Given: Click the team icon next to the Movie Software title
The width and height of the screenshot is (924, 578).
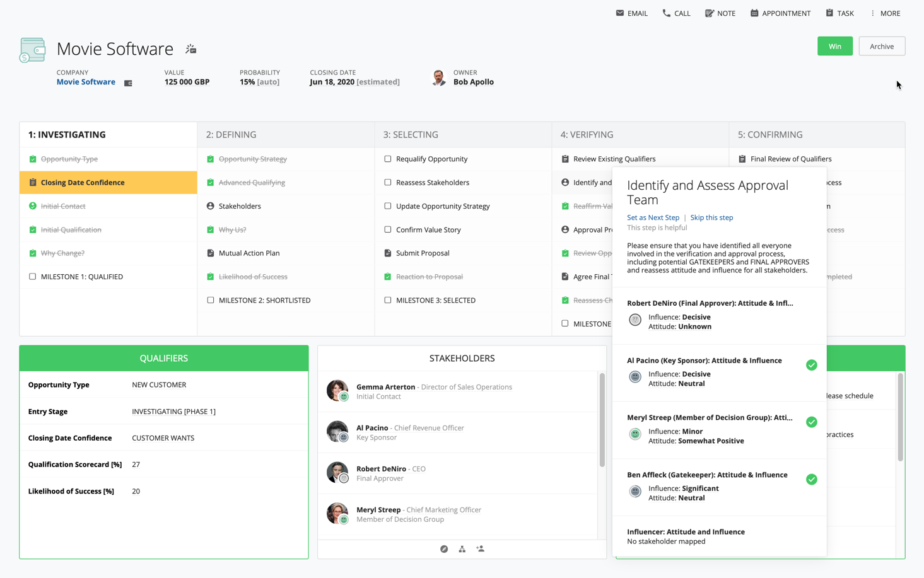Looking at the screenshot, I should (x=191, y=48).
